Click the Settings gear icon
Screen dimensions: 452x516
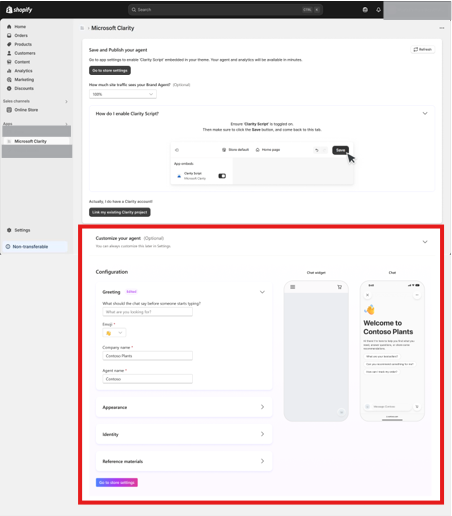(x=9, y=230)
